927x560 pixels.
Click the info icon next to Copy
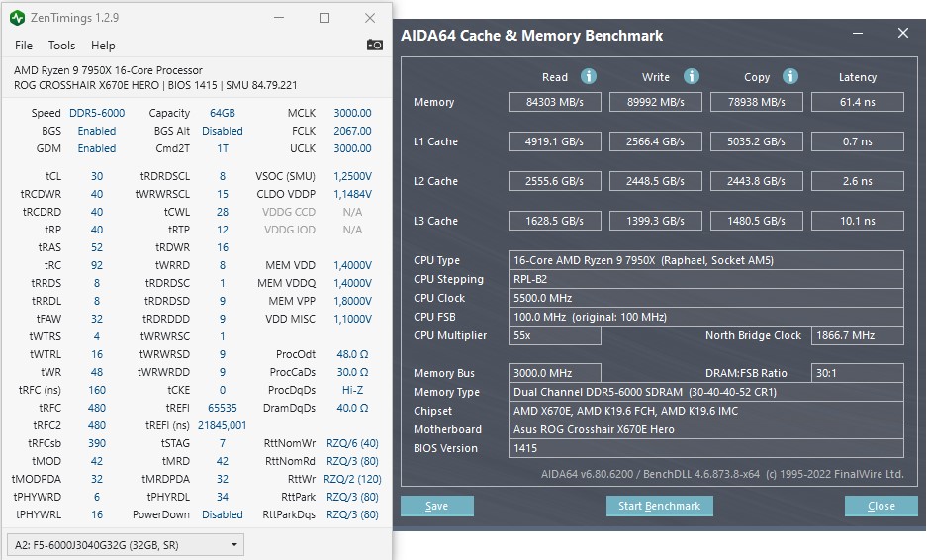pos(790,76)
